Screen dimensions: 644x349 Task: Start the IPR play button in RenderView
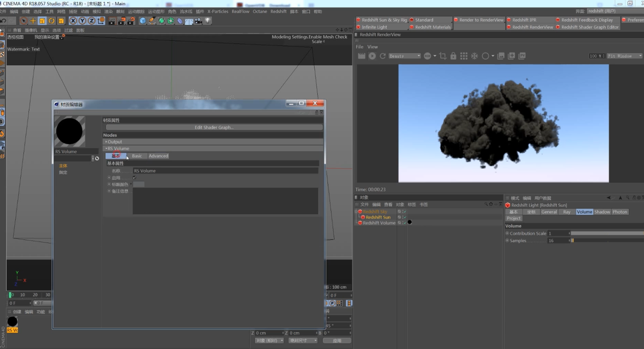[372, 56]
